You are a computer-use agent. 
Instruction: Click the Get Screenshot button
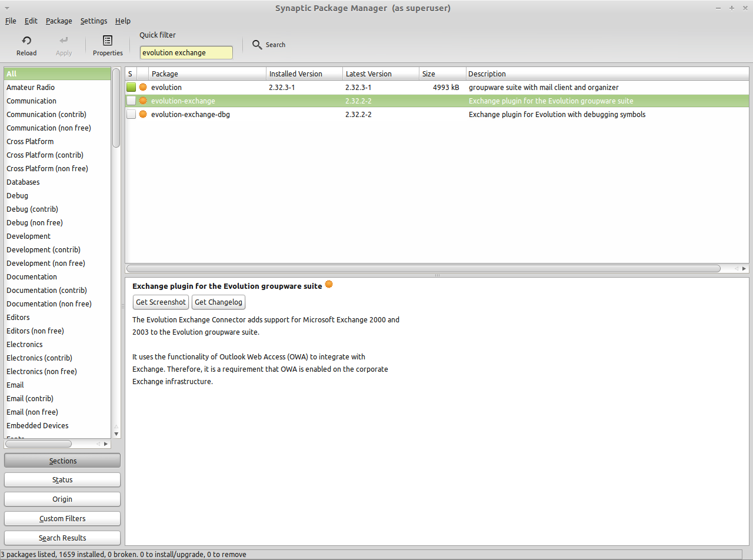(161, 302)
